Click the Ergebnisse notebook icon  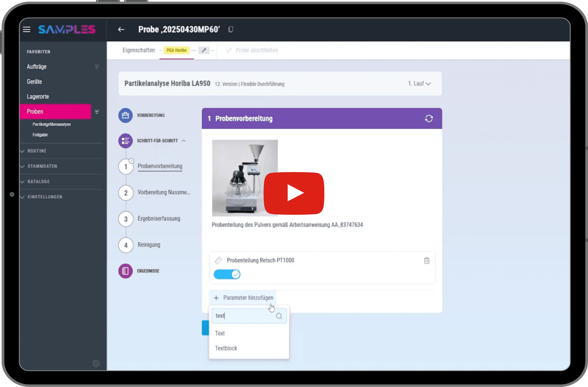click(125, 271)
